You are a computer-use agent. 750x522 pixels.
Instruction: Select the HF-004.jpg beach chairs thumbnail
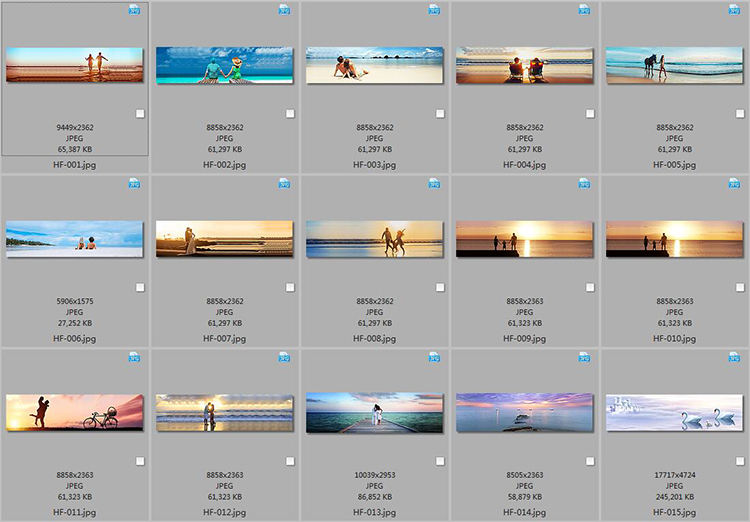click(525, 65)
